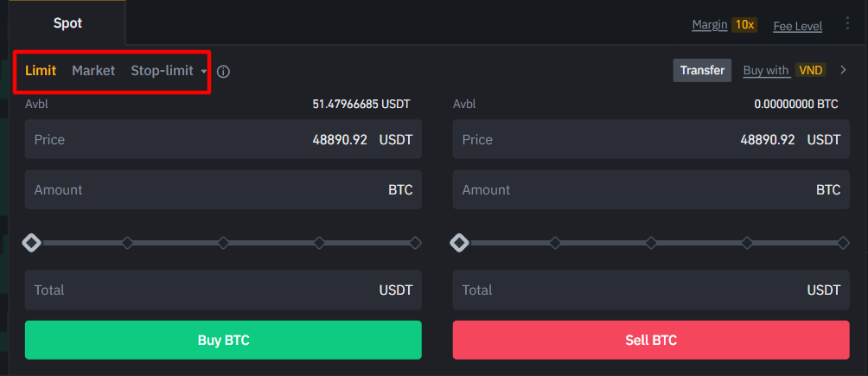Screen dimensions: 868x376
Task: Open the three-dot more options menu
Action: [847, 23]
